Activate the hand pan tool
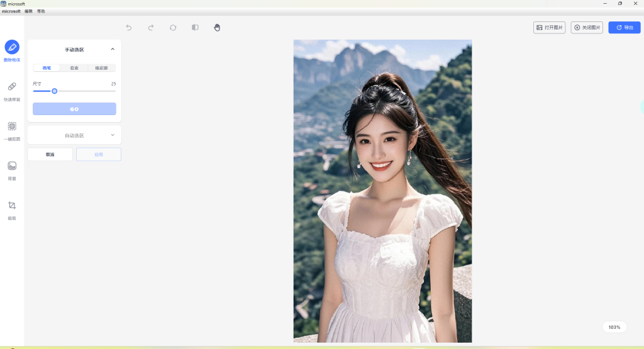 tap(217, 28)
